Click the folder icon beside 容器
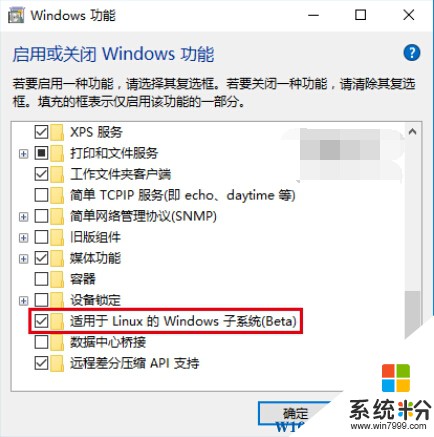The image size is (434, 437). 57,279
